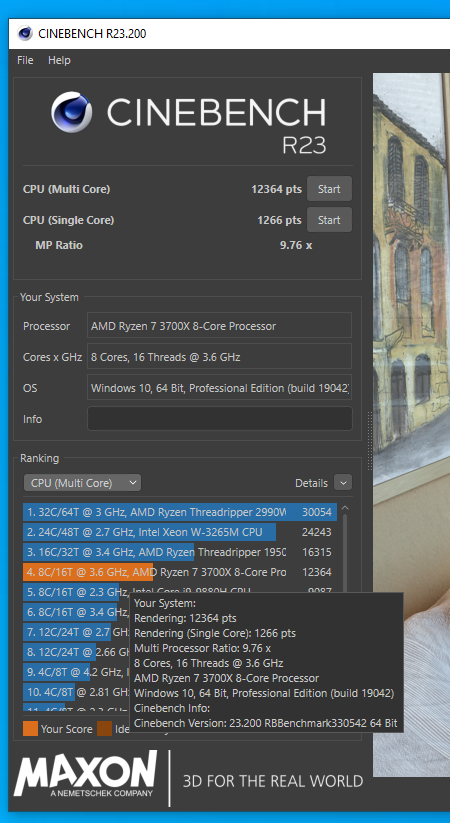Click the ranking list scroll up arrow
The height and width of the screenshot is (823, 450).
click(x=345, y=508)
